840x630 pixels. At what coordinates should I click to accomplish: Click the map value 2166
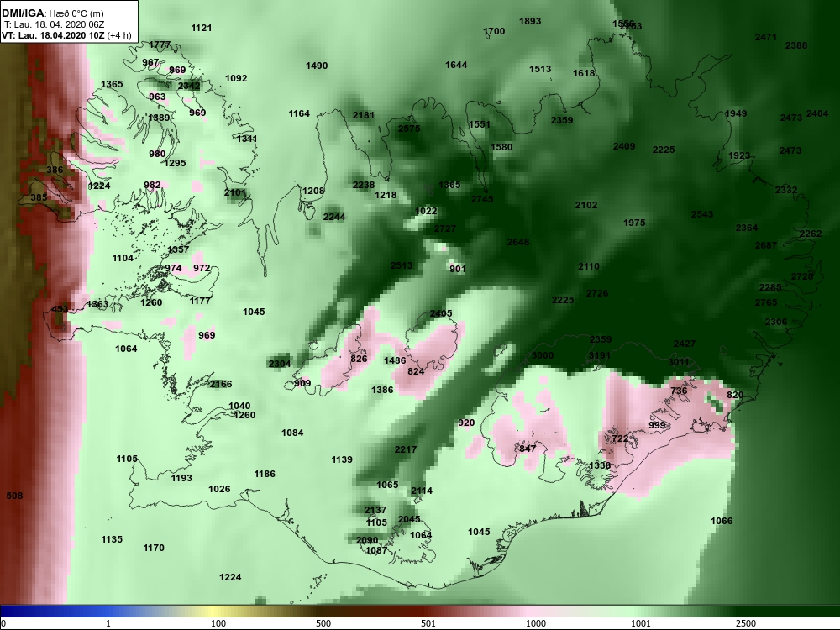coord(221,384)
